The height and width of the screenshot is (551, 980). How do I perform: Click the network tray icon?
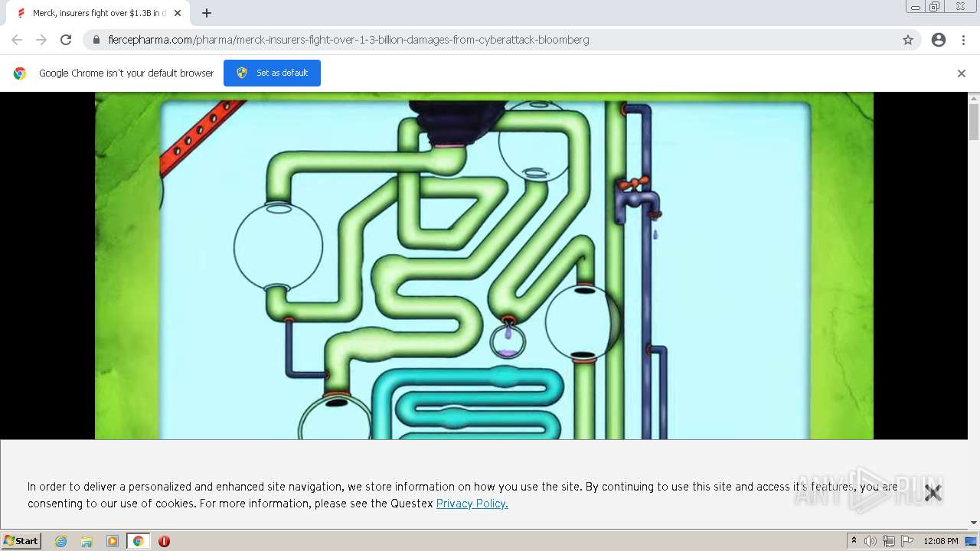click(889, 541)
